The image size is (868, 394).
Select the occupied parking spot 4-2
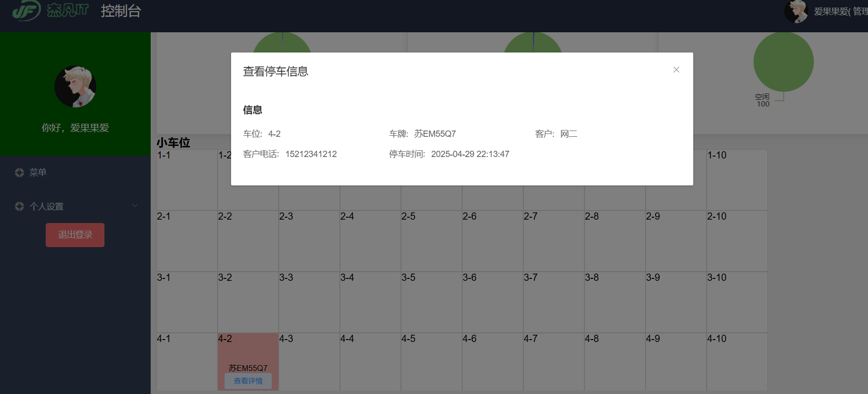[x=248, y=362]
